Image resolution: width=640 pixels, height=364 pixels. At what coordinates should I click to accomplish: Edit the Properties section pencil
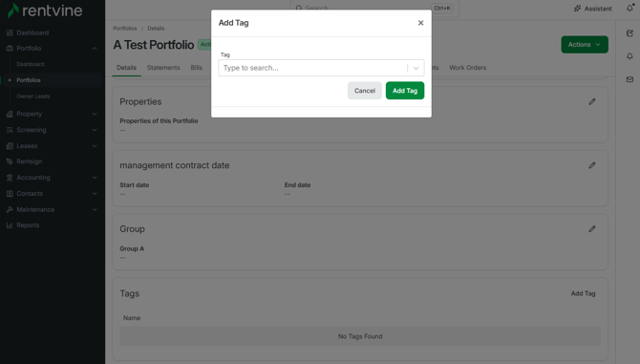[x=592, y=101]
